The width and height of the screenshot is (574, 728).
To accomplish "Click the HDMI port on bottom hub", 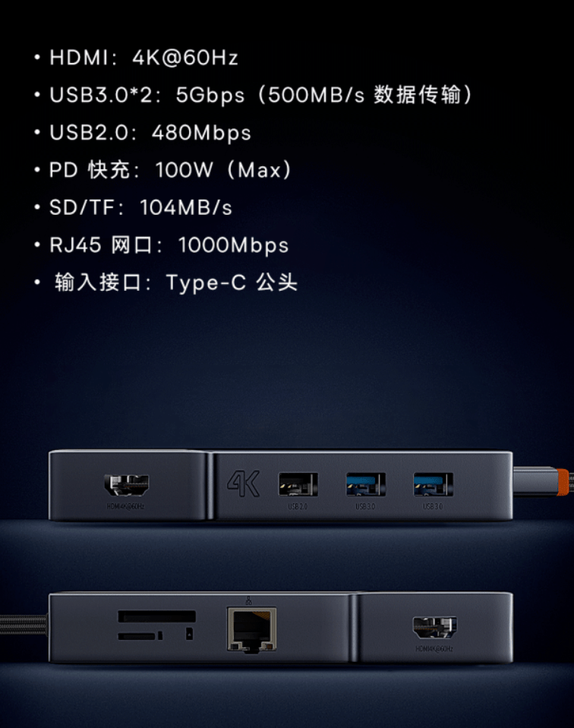I will click(435, 628).
